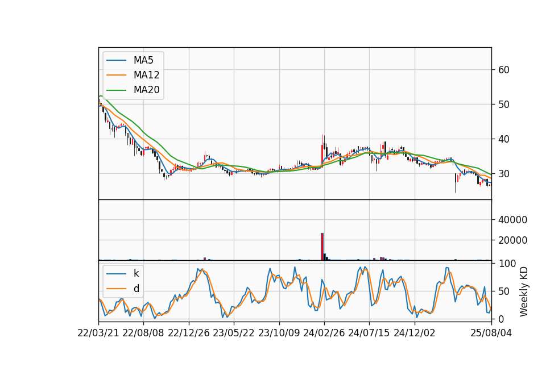This screenshot has height=392, width=546.
Task: Click the date label 23/10/09
Action: (x=279, y=333)
